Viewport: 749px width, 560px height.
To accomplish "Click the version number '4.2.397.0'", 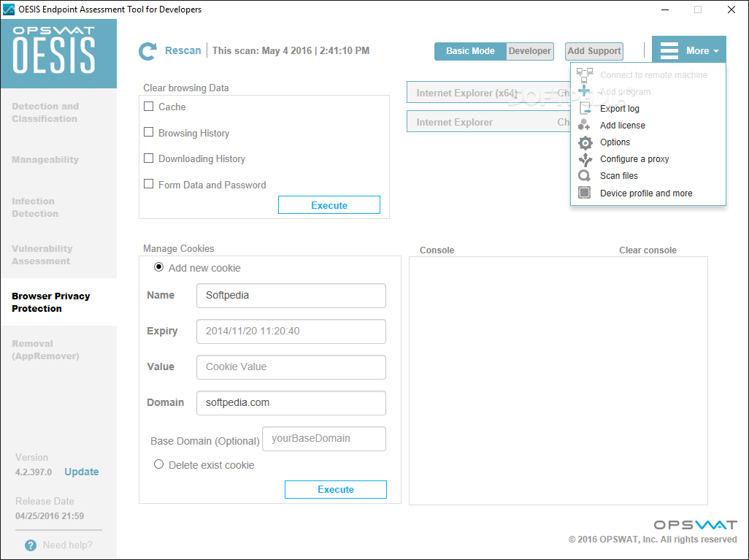I will [x=34, y=472].
